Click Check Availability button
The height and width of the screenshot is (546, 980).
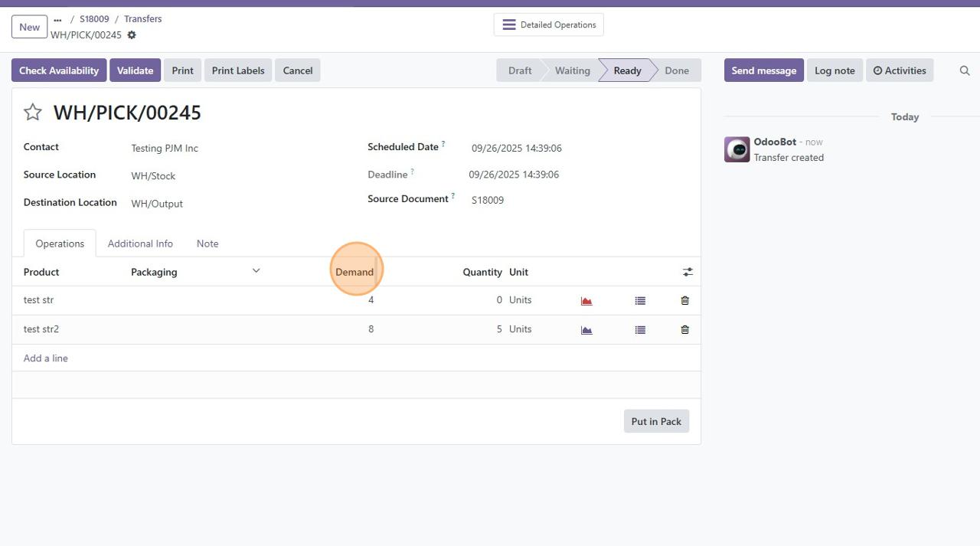click(x=59, y=70)
